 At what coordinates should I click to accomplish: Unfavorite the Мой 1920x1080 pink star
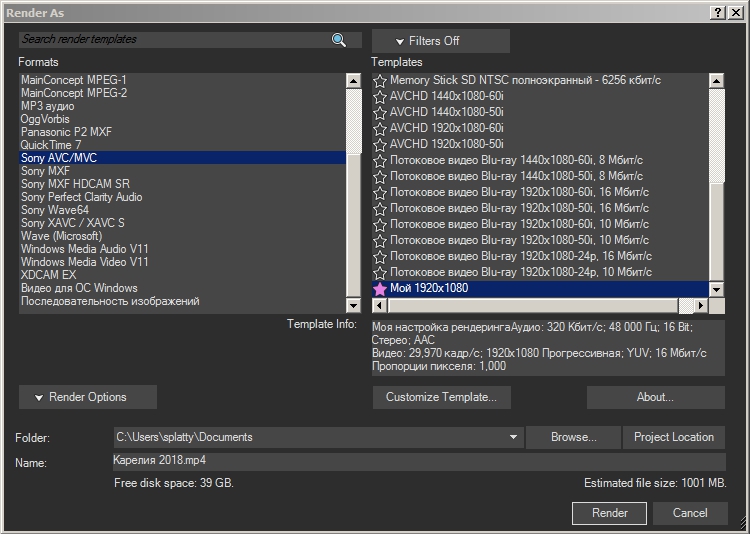(380, 289)
